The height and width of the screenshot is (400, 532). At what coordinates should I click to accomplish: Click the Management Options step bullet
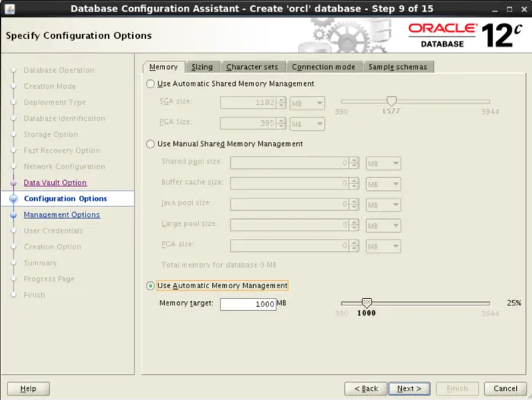click(14, 215)
